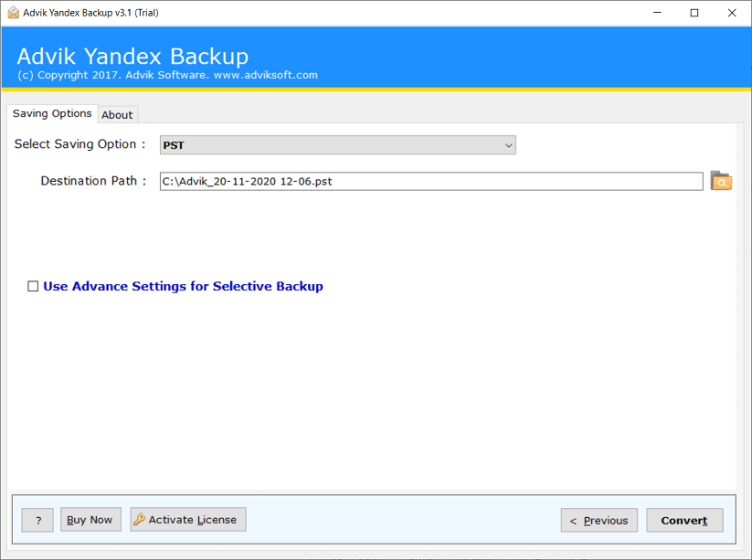Open the Select Saving Option dropdown
752x560 pixels.
click(x=338, y=144)
